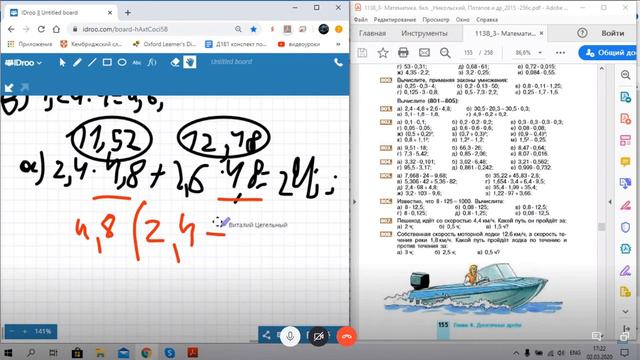This screenshot has width=640, height=360.
Task: Open the three dots more tools menu
Action: coord(560,53)
